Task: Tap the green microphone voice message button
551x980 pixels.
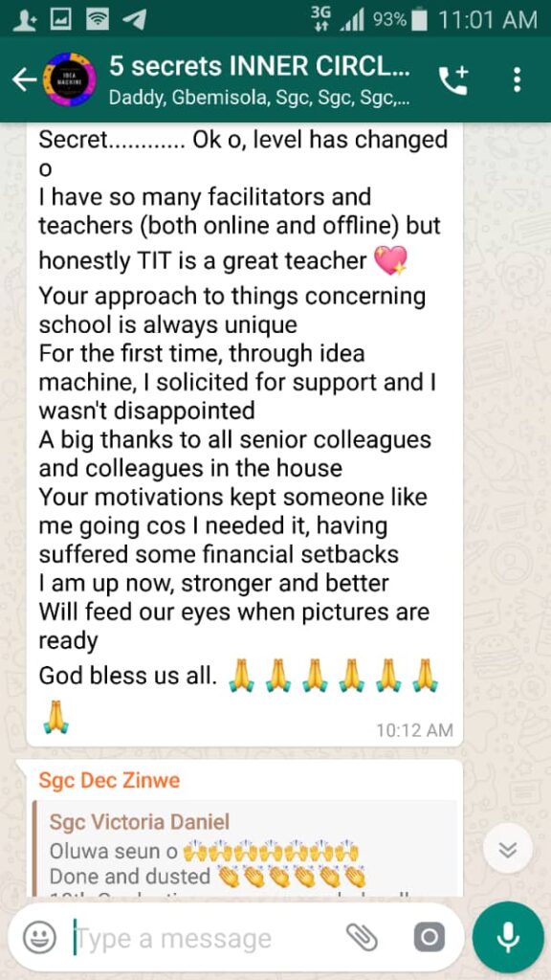Action: [508, 937]
